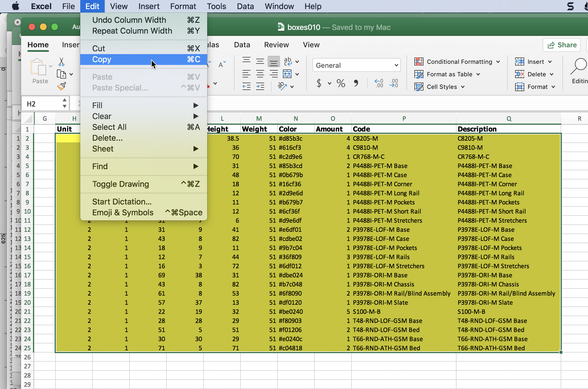Image resolution: width=588 pixels, height=389 pixels.
Task: Click Increase Decimal icon
Action: [x=379, y=83]
